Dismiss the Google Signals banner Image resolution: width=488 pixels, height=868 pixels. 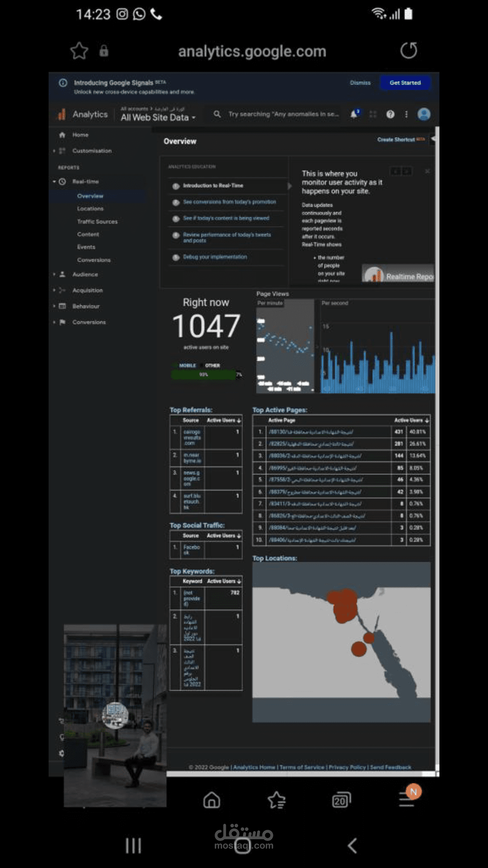pyautogui.click(x=360, y=82)
